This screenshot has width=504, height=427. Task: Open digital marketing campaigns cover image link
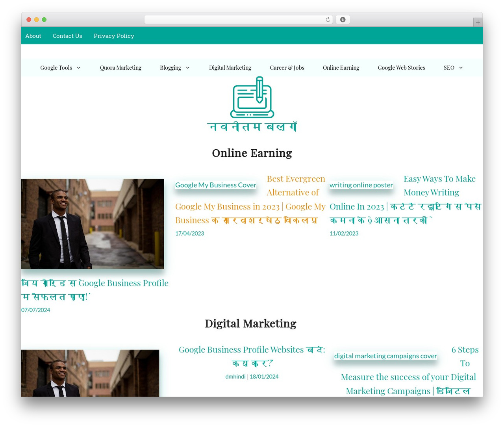(385, 356)
